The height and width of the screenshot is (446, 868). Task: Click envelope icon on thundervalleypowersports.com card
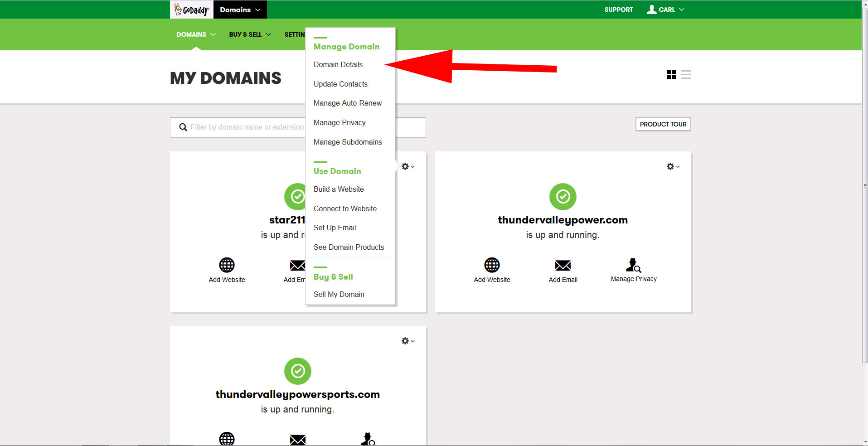[298, 440]
